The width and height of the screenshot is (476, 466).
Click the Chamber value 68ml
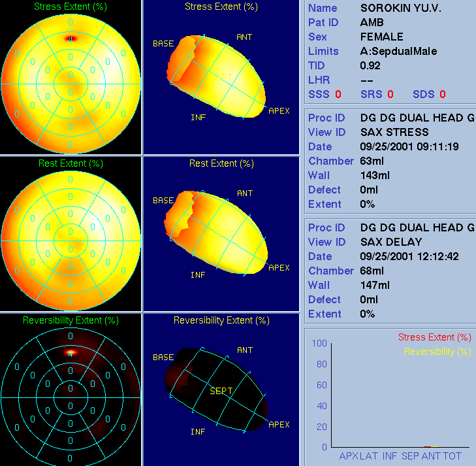tap(372, 271)
